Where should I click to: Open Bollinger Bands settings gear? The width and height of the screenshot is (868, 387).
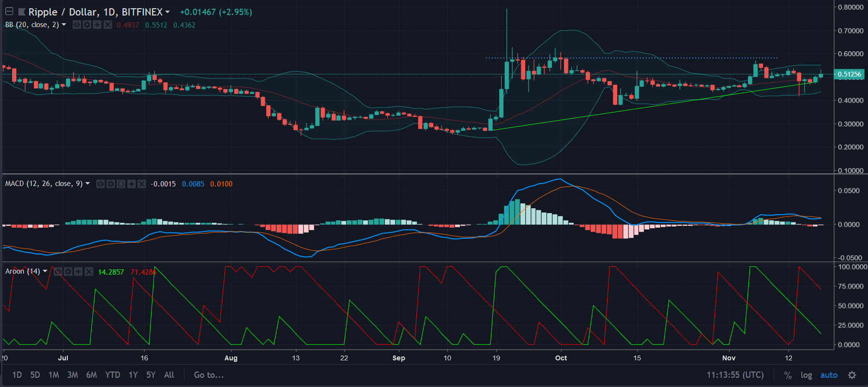click(87, 25)
